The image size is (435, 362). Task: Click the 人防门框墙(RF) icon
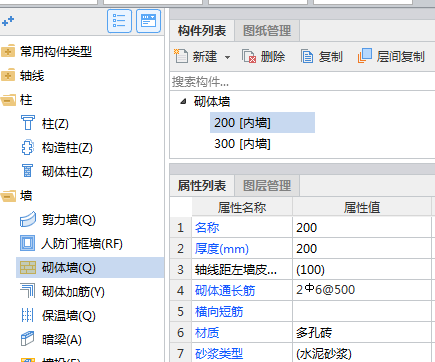[28, 243]
